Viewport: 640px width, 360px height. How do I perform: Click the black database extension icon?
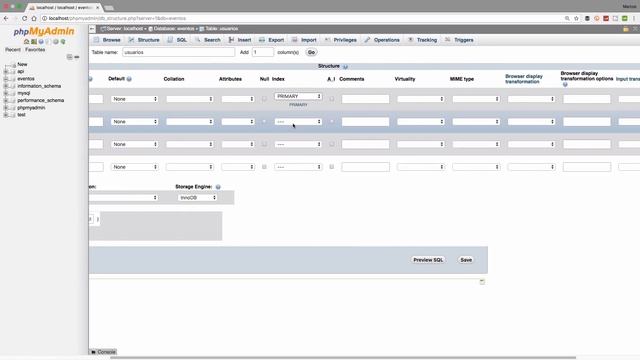coord(587,18)
